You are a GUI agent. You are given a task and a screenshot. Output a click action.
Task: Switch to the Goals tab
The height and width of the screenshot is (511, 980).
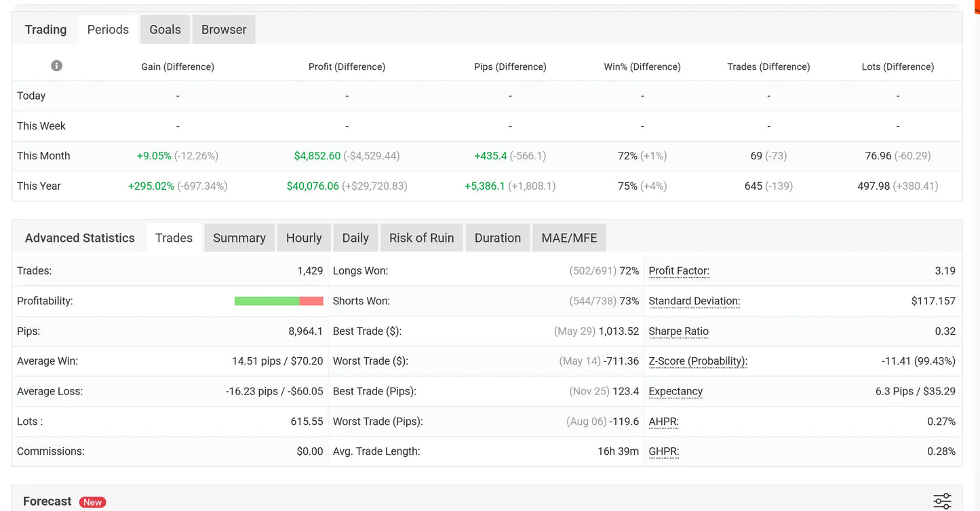click(x=165, y=30)
